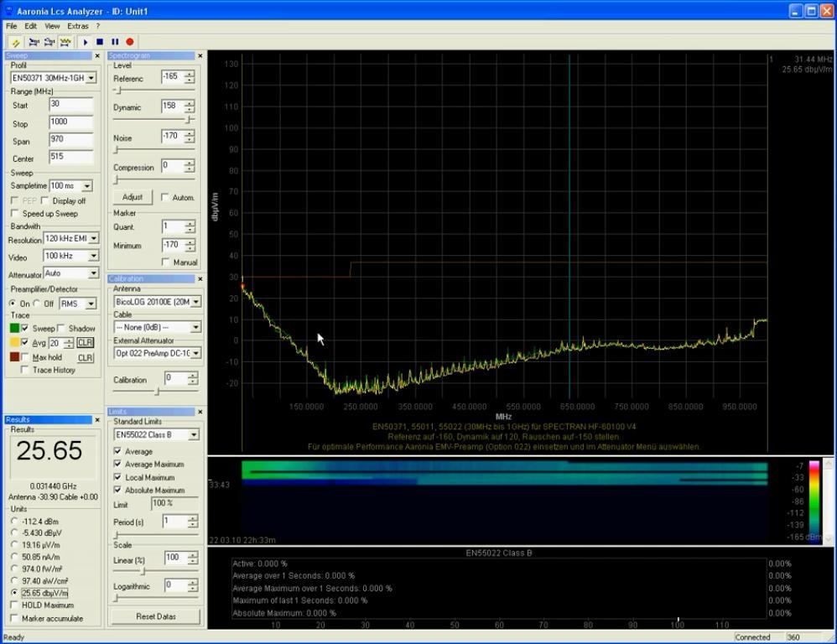837x644 pixels.
Task: Open the Extras menu
Action: (77, 26)
